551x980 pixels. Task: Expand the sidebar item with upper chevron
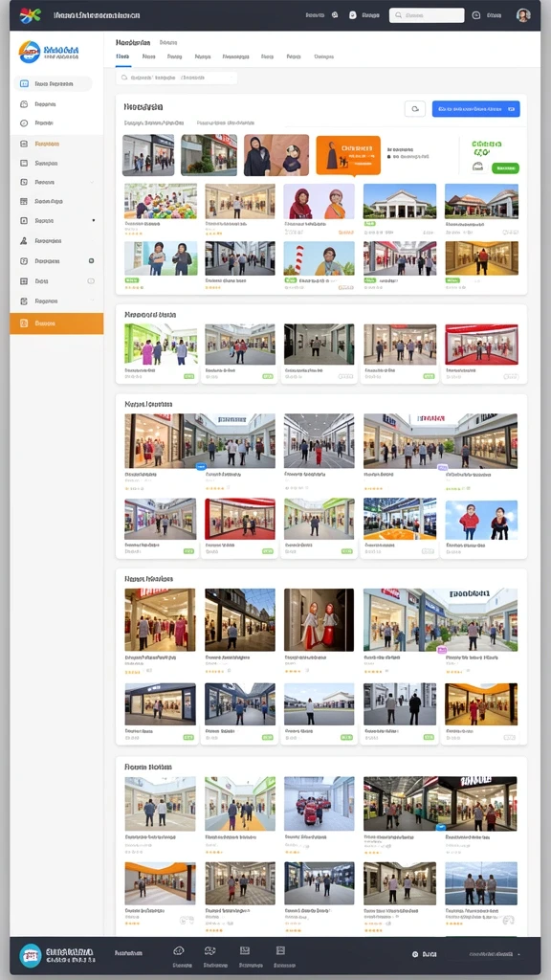tap(92, 183)
